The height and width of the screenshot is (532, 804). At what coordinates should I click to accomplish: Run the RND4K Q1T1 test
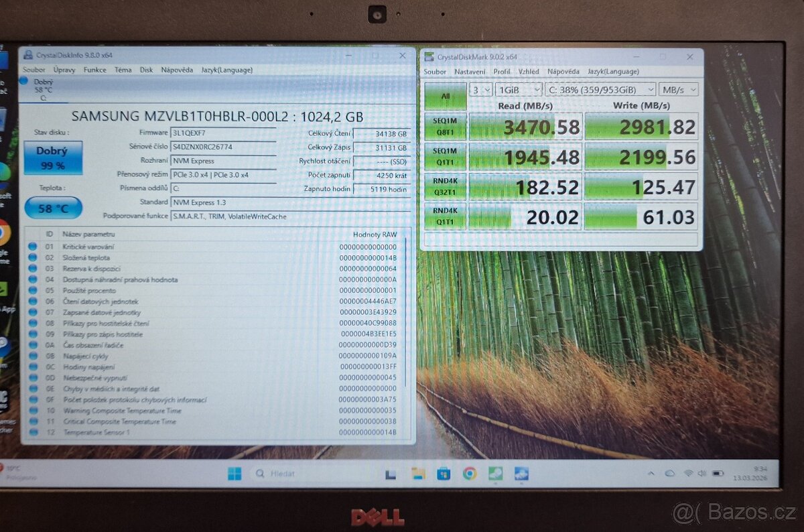coord(445,216)
